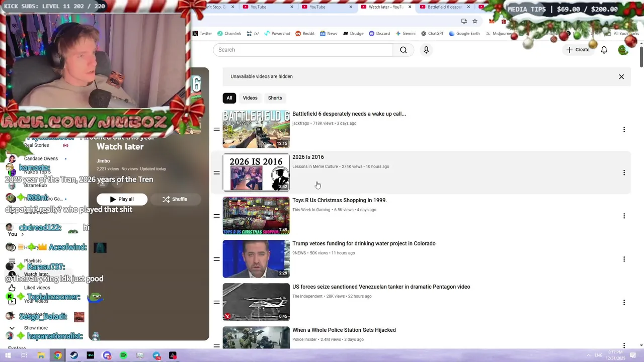Open the Windows Start menu
Viewport: 644px width, 362px height.
pos(8,355)
